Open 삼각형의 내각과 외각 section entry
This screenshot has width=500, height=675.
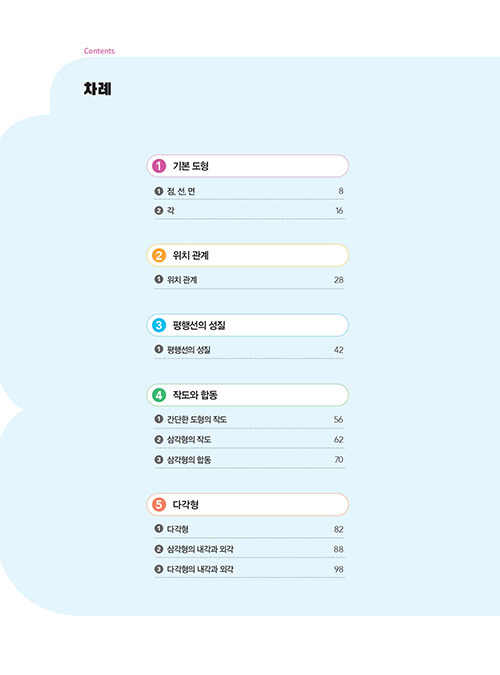249,549
